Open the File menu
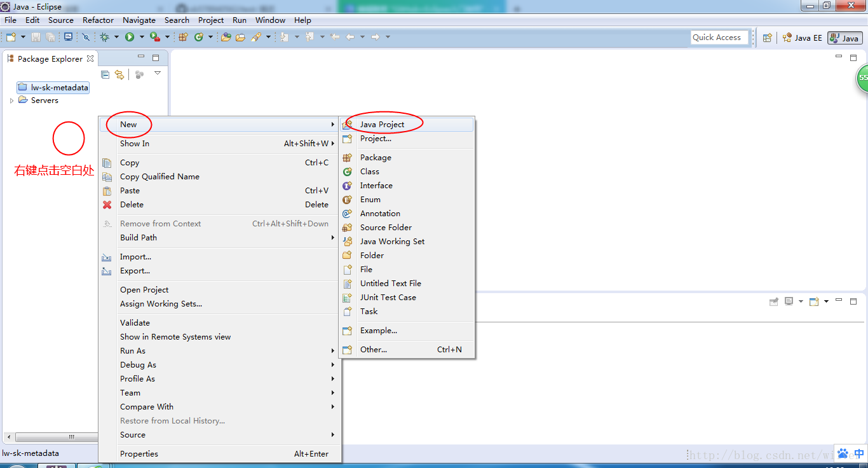868x468 pixels. coord(10,20)
